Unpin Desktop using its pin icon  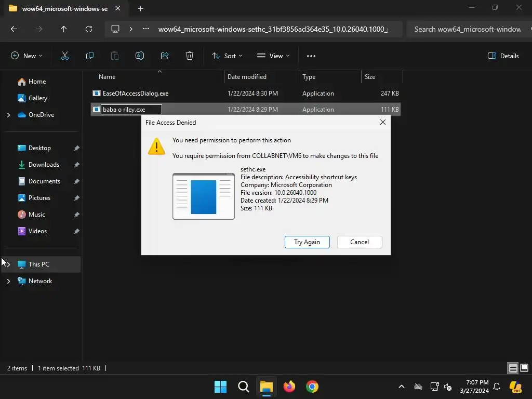[77, 148]
